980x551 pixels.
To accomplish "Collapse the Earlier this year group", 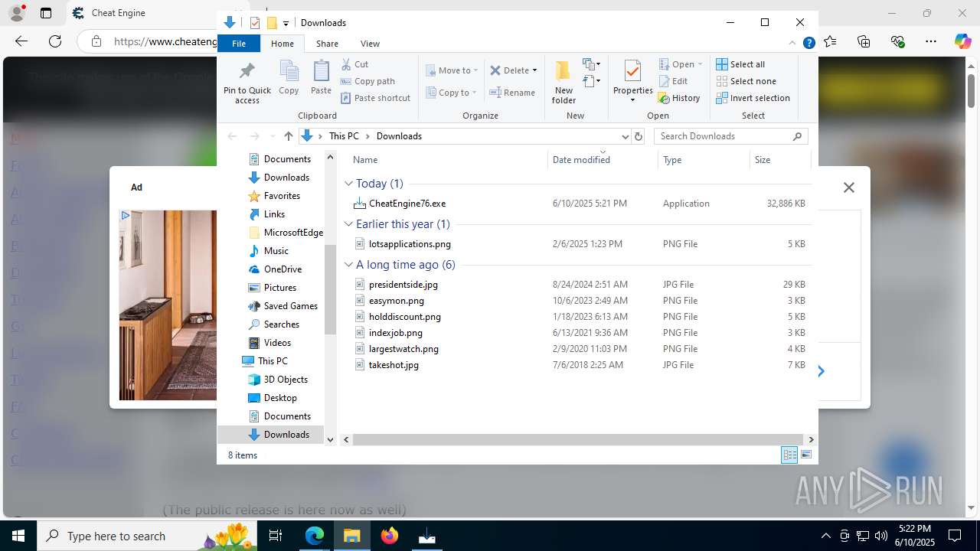I will [x=348, y=224].
